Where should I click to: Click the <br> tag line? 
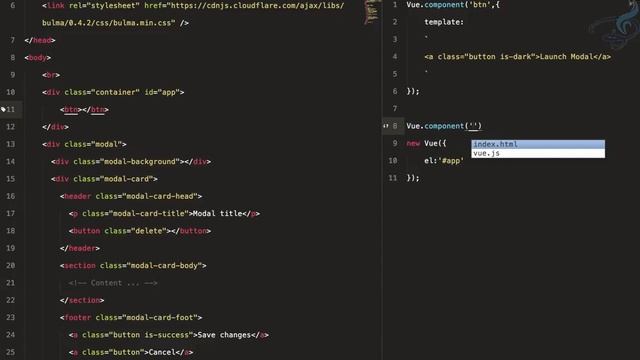(x=51, y=75)
